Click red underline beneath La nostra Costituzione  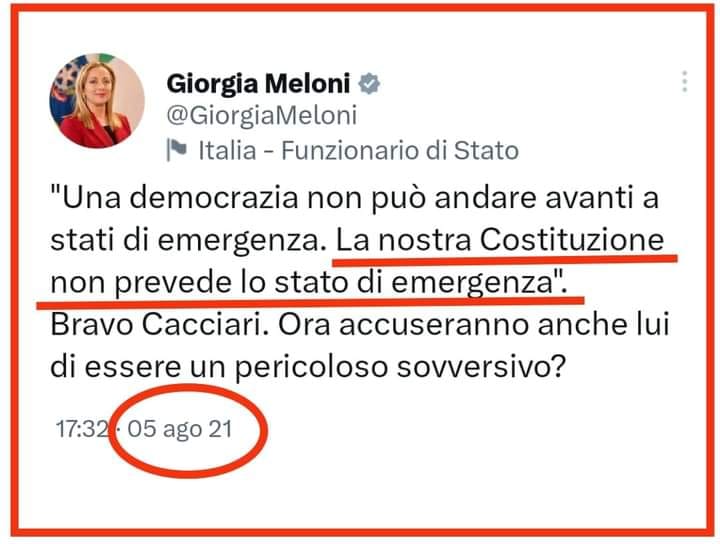pyautogui.click(x=505, y=261)
